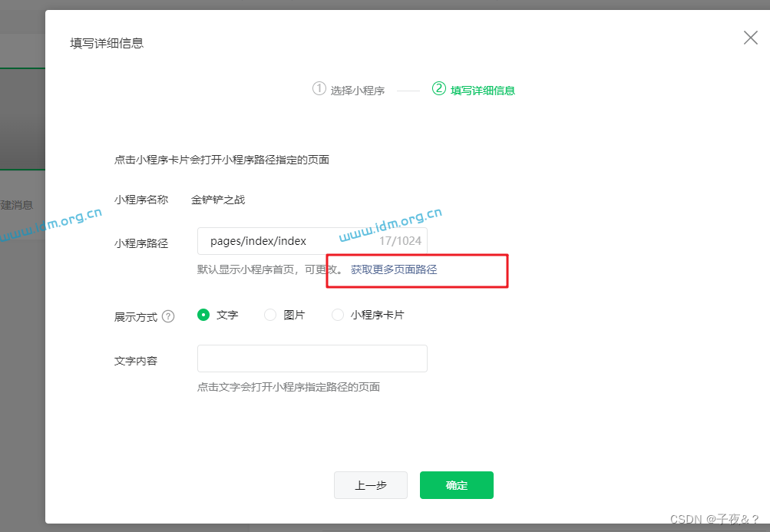Click the hint 点击文字会打开小程序指定路径的页面
The image size is (770, 532).
tap(289, 387)
